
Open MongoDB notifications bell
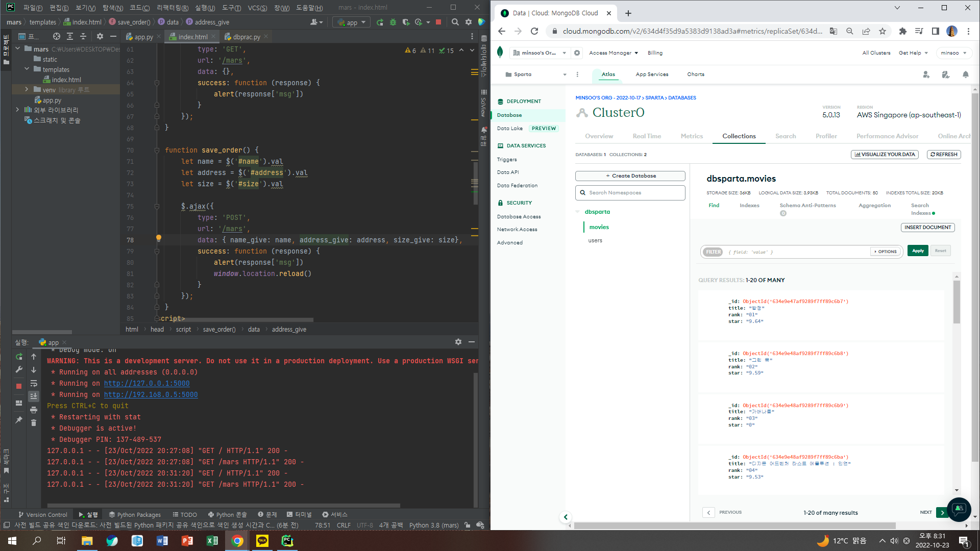pos(966,74)
